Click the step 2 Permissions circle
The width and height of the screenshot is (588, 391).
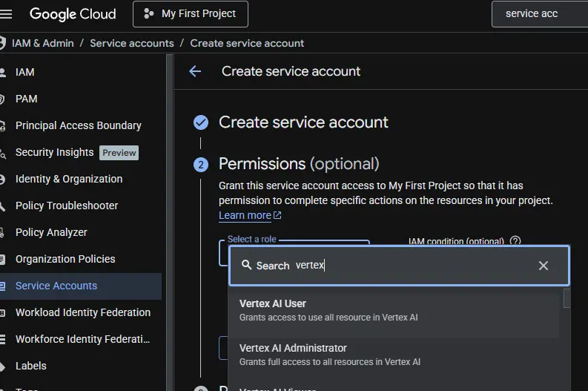[201, 165]
